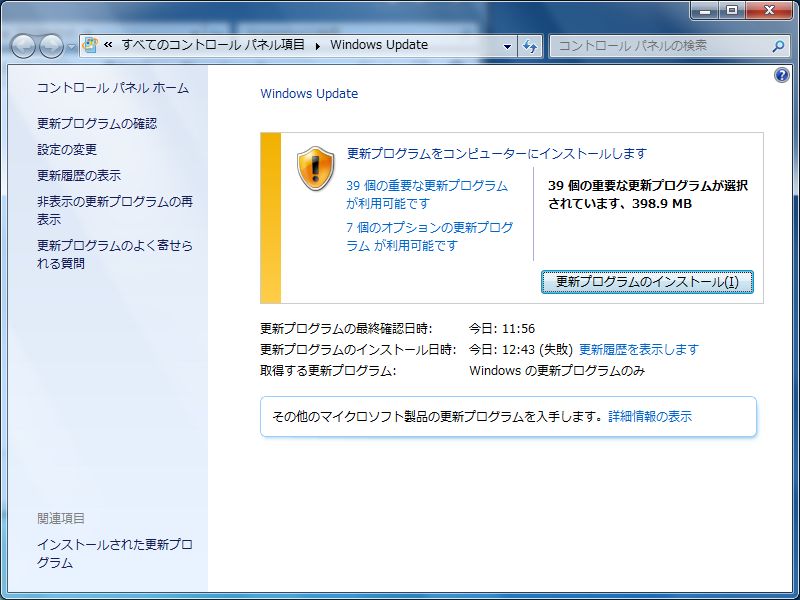Open the 7 optional updates available link
Image resolution: width=800 pixels, height=600 pixels.
pos(430,236)
